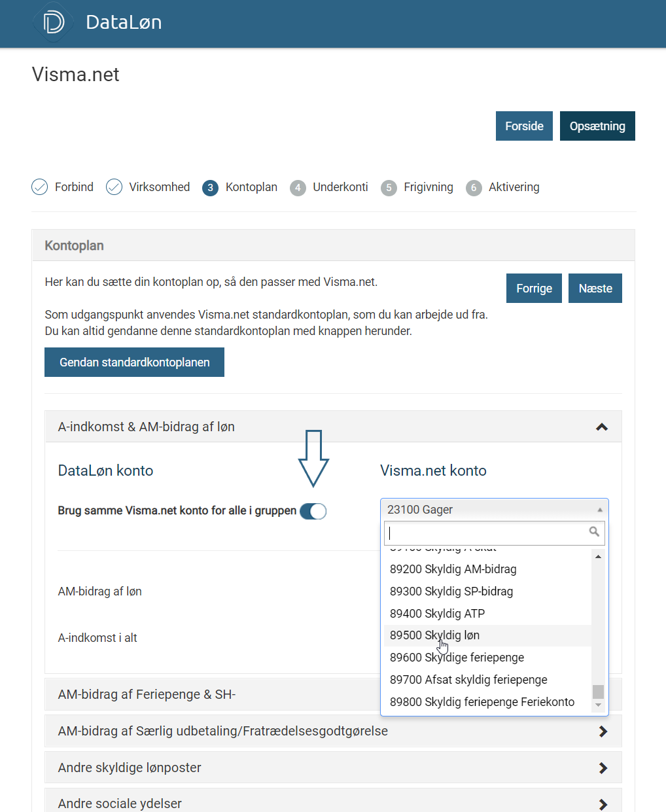Expand AM-bidrag af Særlig udbetaling section

click(x=603, y=732)
